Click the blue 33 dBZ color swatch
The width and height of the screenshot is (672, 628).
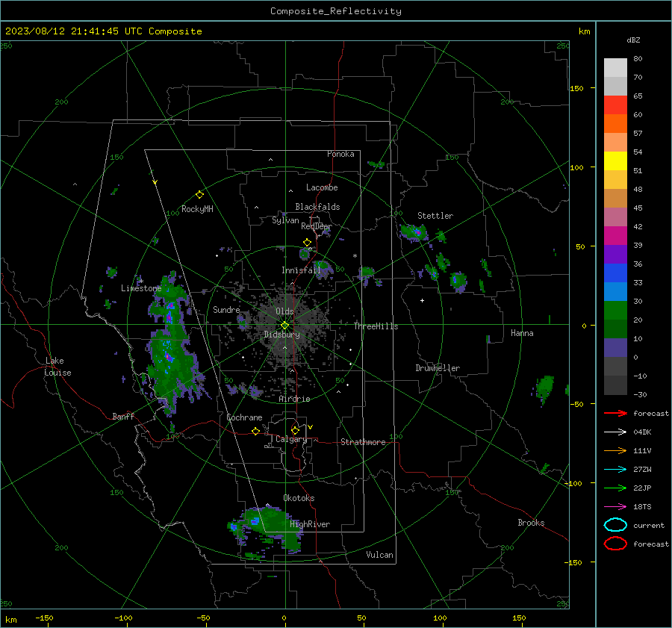pyautogui.click(x=615, y=273)
